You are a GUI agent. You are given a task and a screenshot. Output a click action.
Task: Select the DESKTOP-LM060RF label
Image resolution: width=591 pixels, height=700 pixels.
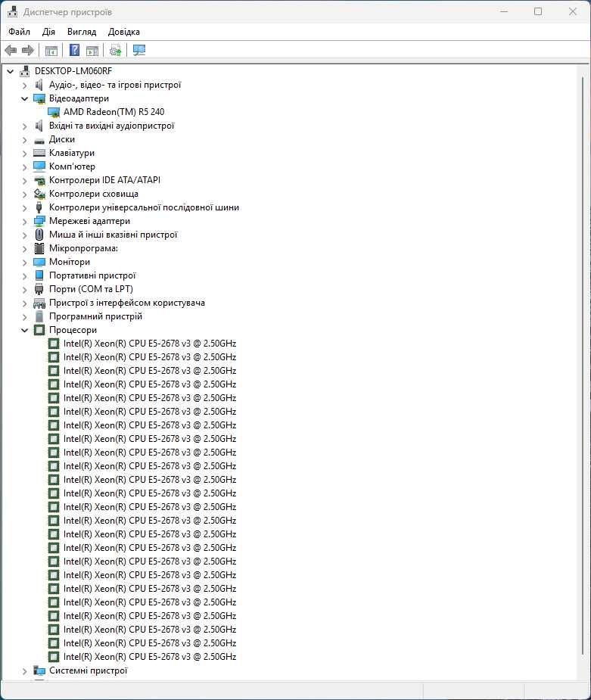(x=73, y=71)
